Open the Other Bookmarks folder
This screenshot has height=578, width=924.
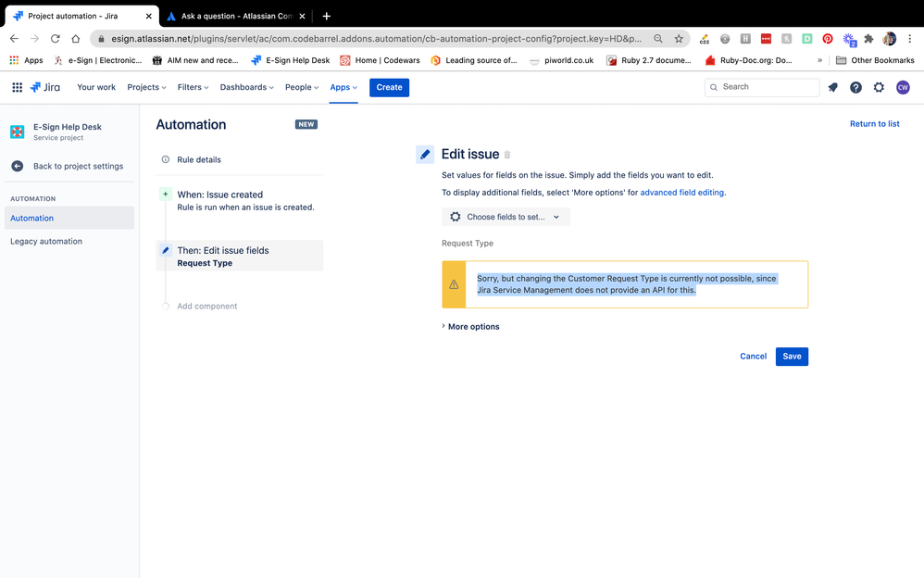coord(875,60)
